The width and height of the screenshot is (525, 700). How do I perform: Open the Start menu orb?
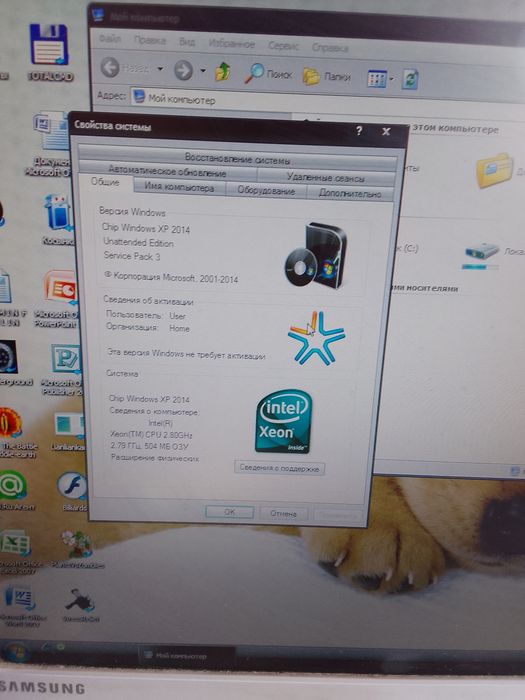pos(16,653)
